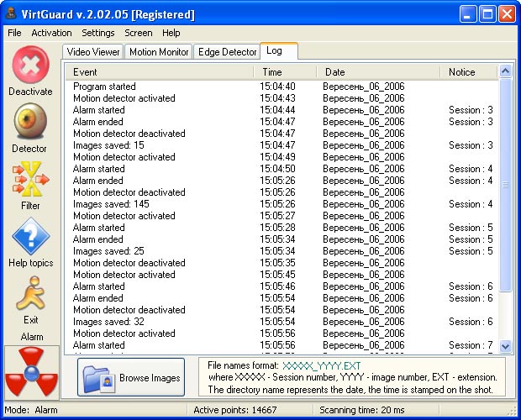The image size is (521, 420).
Task: Click 'Session : 7' notice cell
Action: point(471,345)
